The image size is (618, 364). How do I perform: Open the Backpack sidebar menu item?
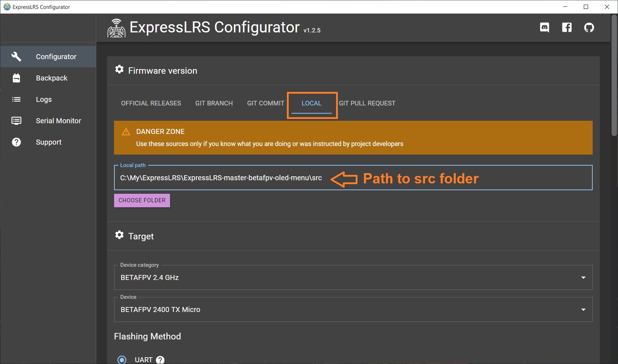point(48,78)
